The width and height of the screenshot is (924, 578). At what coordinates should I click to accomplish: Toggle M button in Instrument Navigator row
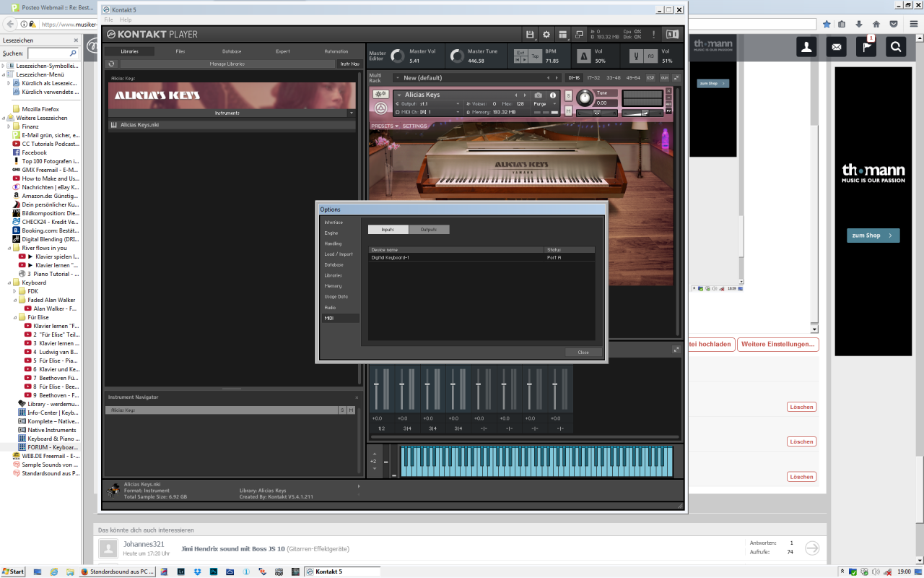(x=351, y=410)
